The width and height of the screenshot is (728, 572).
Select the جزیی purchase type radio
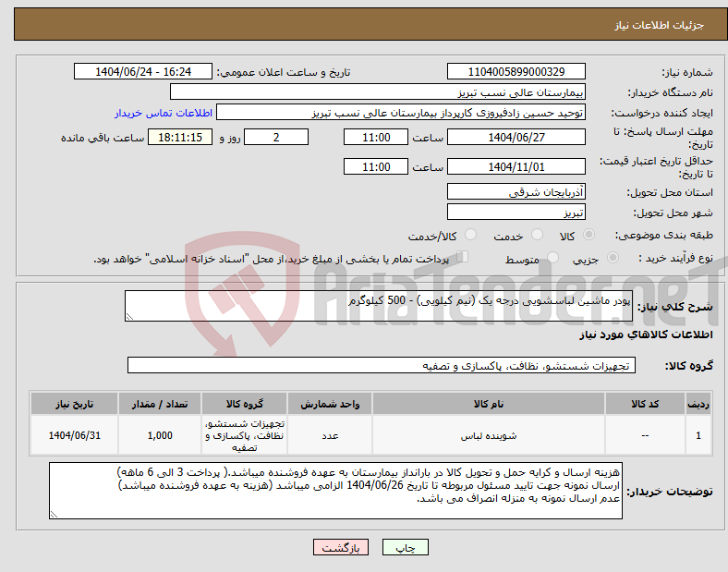point(613,257)
